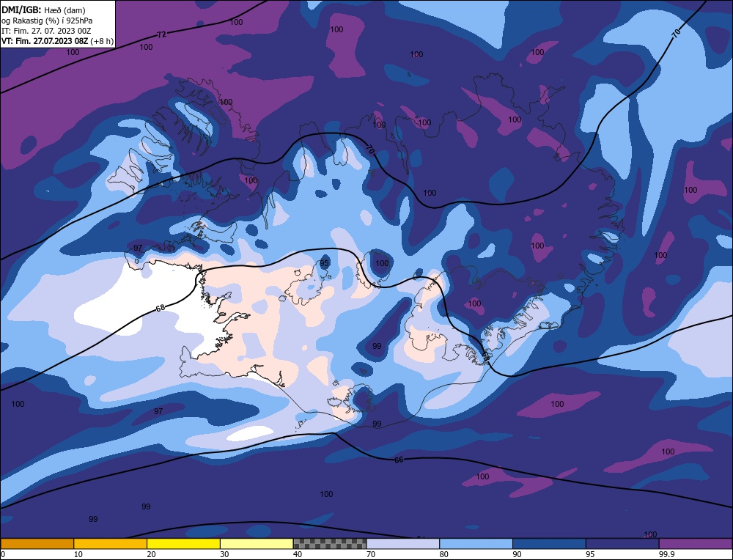Screen dimensions: 733x560
Task: Click the dark navy 95–99.9 legend swatch
Action: coord(622,544)
